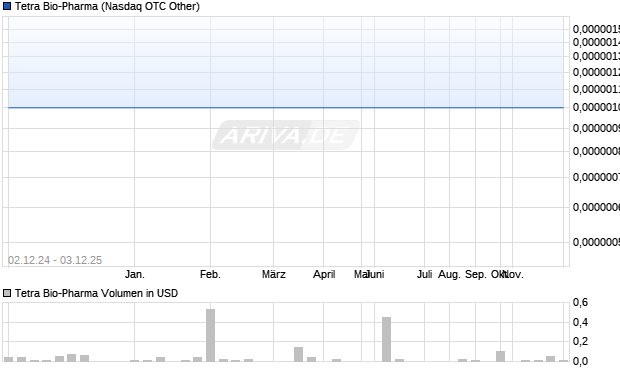Click the Aug. axis label
Screen dimensions: 620x371
pyautogui.click(x=449, y=274)
